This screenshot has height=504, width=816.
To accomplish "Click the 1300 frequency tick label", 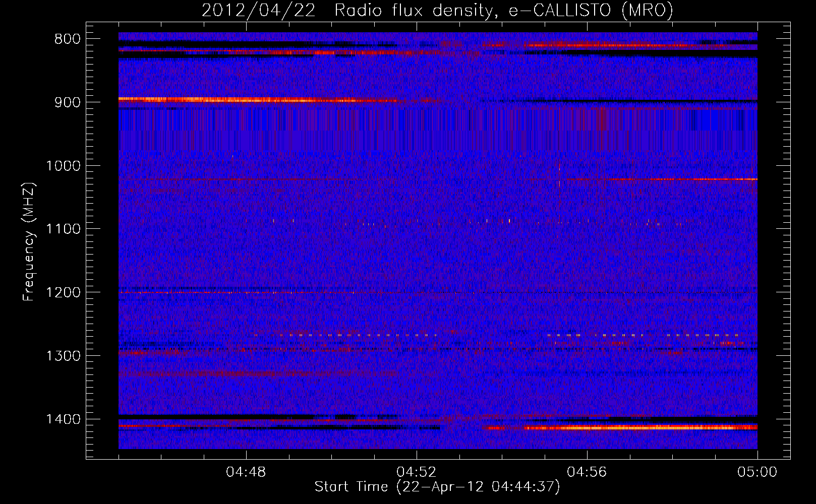I will [x=63, y=356].
